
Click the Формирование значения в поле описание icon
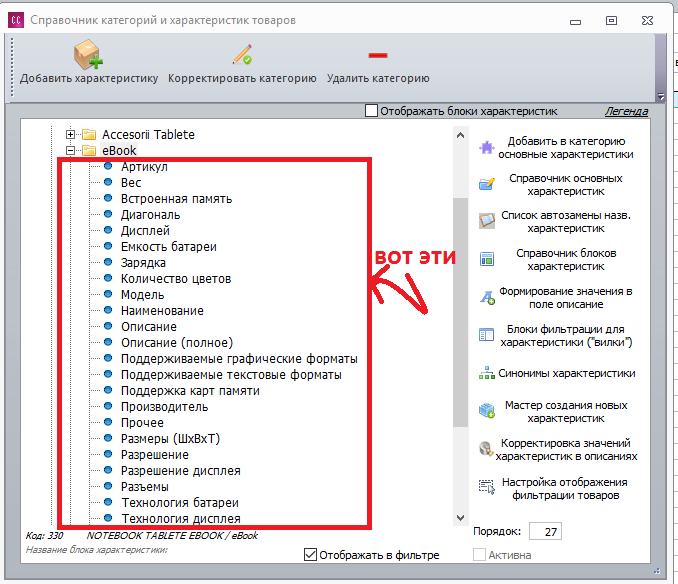point(487,297)
